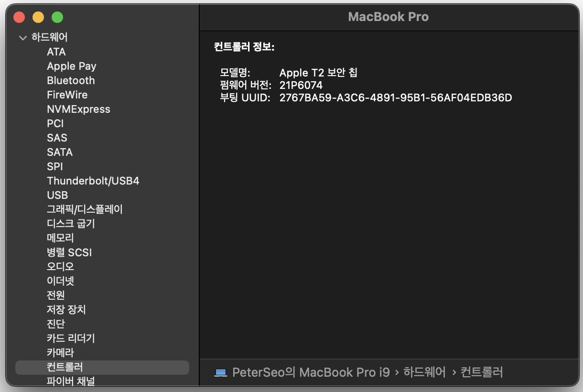583x392 pixels.
Task: Select Thunderbolt/USB4 in the sidebar
Action: pyautogui.click(x=93, y=181)
